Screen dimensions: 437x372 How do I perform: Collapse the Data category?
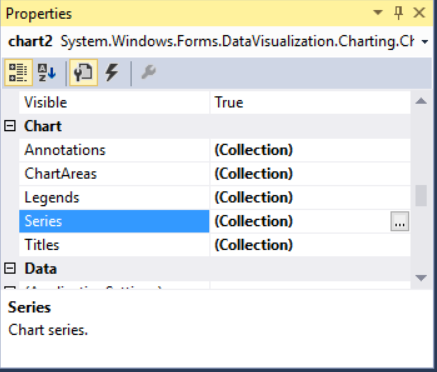click(10, 268)
